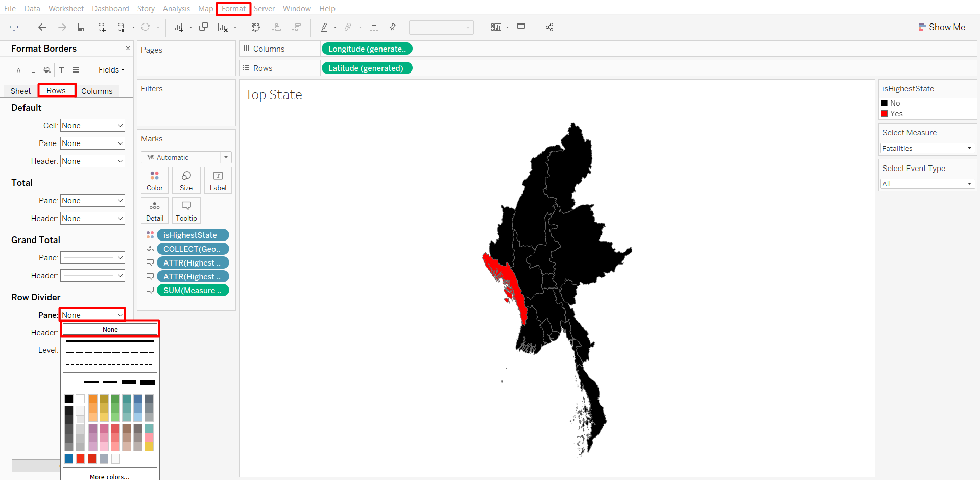
Task: Pick the black swatch in border color palette
Action: (69, 399)
